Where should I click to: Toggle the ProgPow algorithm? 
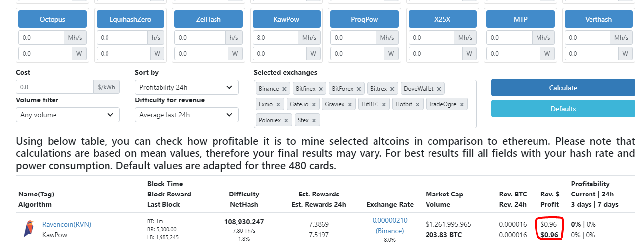(365, 20)
